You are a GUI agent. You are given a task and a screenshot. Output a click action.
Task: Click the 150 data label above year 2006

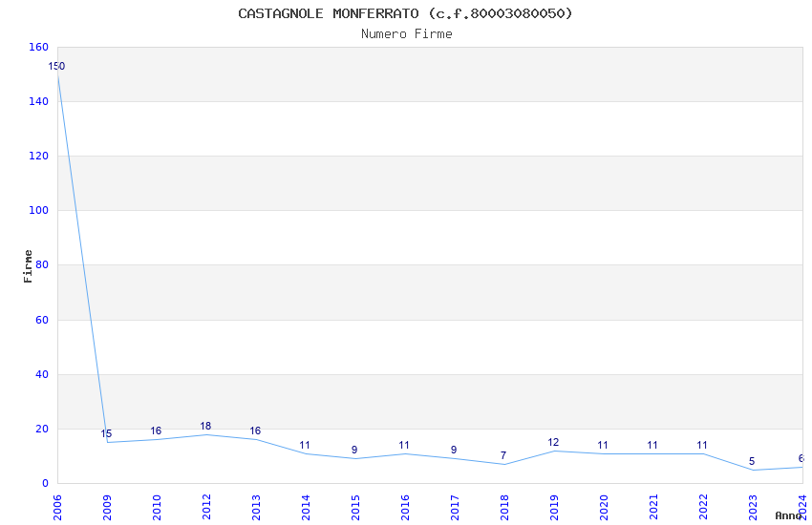(56, 66)
